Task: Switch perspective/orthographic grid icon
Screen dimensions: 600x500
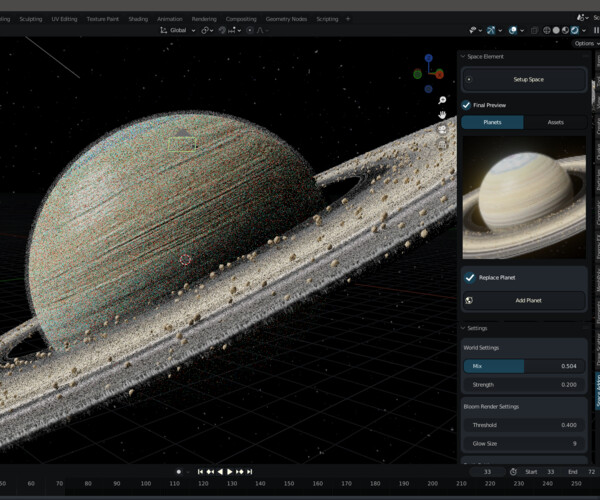Action: [442, 145]
